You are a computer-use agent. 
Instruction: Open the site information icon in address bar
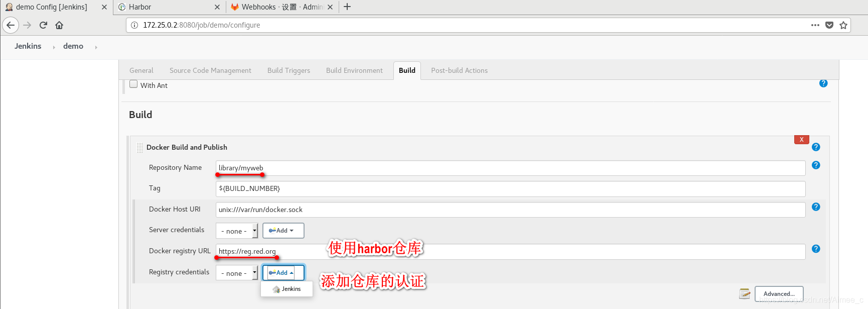click(x=134, y=25)
